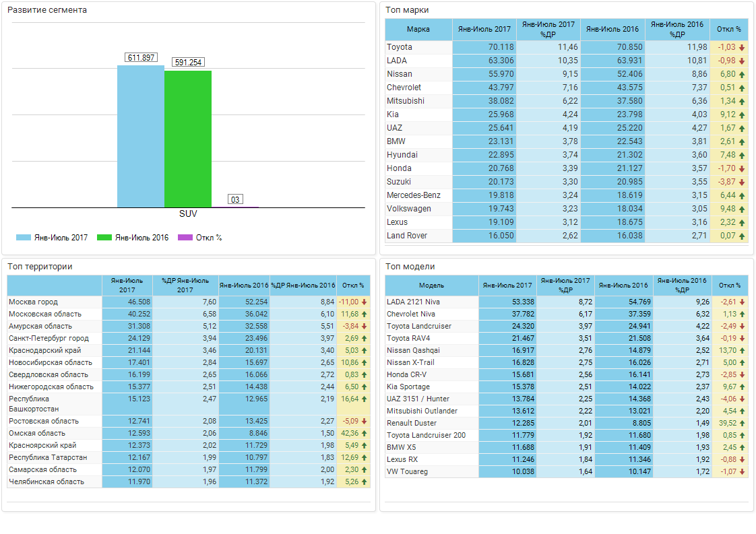Screen dimensions: 756x534
Task: Click the down arrow in the LADA 2121 Niva row
Action: [x=742, y=302]
